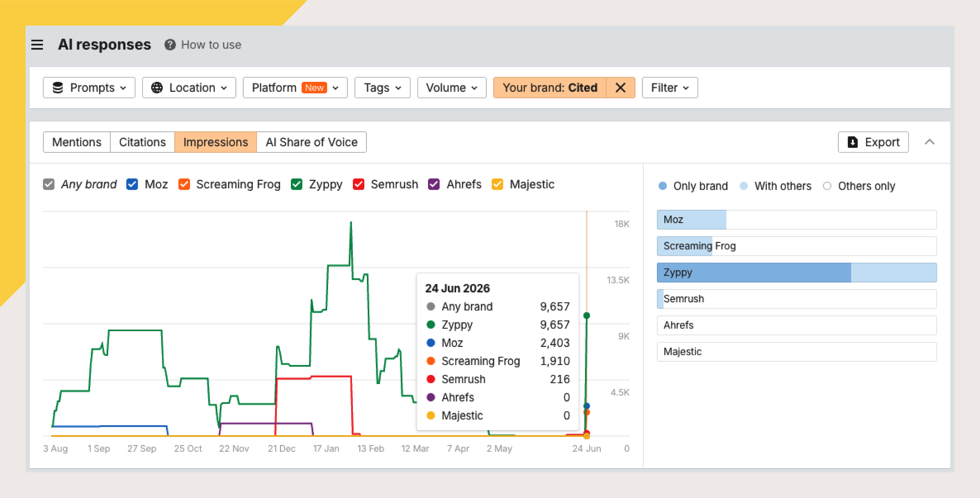Select the Impressions tab
Screen dimensions: 980x498
coord(216,142)
